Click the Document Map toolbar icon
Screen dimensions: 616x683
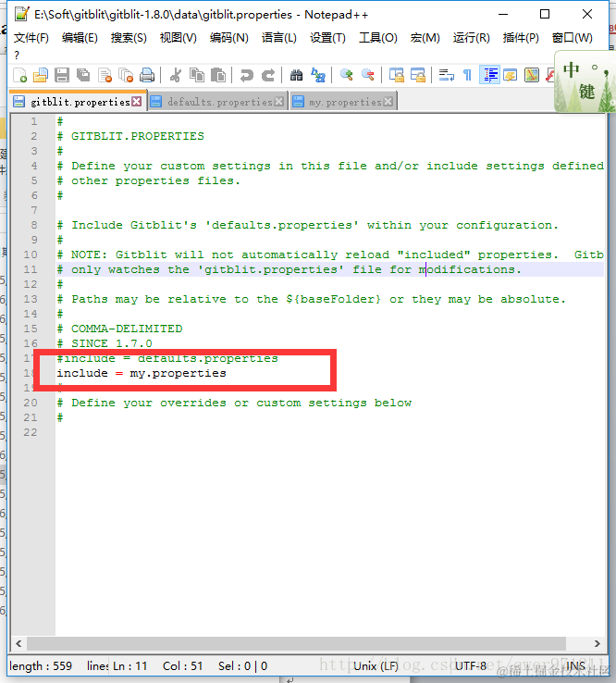532,75
